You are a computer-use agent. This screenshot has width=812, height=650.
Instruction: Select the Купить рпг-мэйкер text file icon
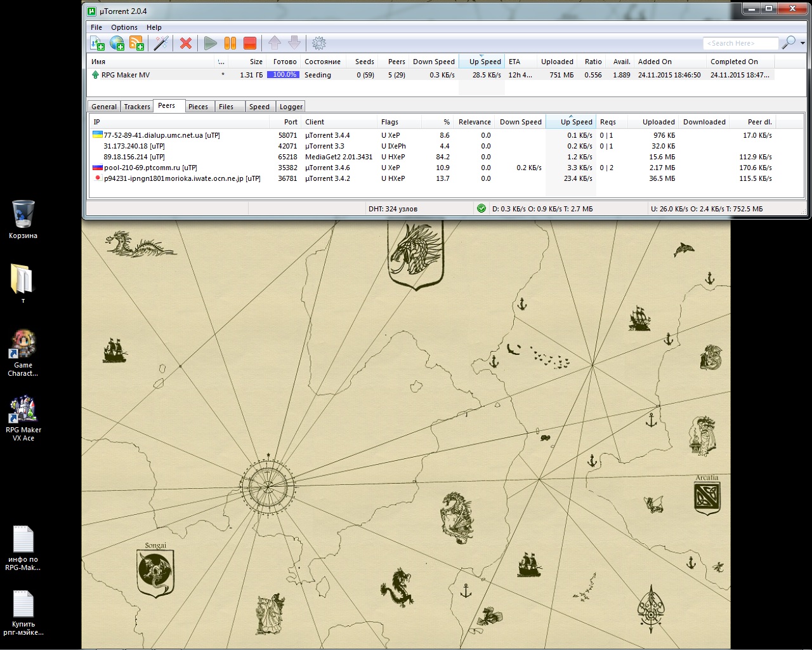tap(23, 613)
